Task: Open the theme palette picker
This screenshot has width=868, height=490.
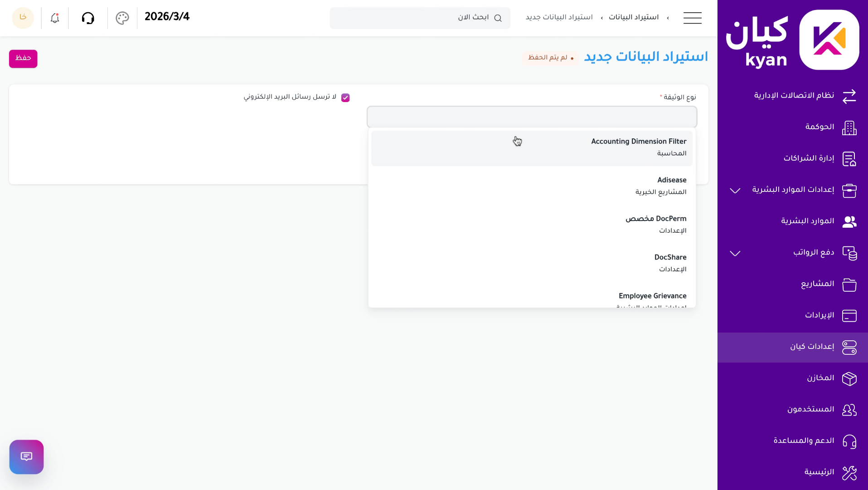Action: pos(121,18)
